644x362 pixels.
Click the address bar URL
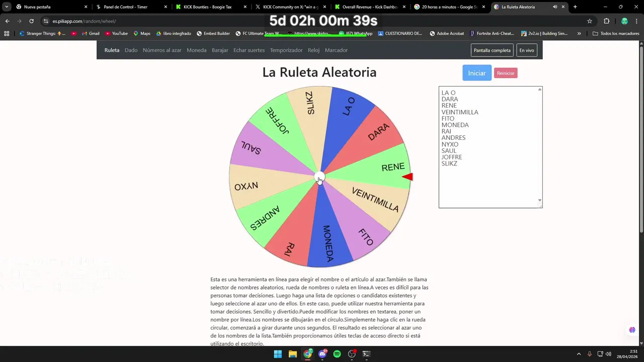pos(84,21)
